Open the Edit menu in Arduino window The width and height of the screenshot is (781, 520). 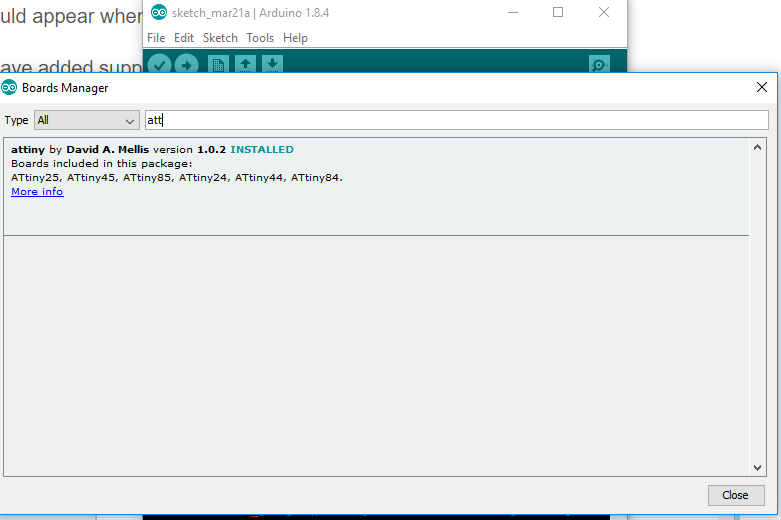[x=184, y=38]
